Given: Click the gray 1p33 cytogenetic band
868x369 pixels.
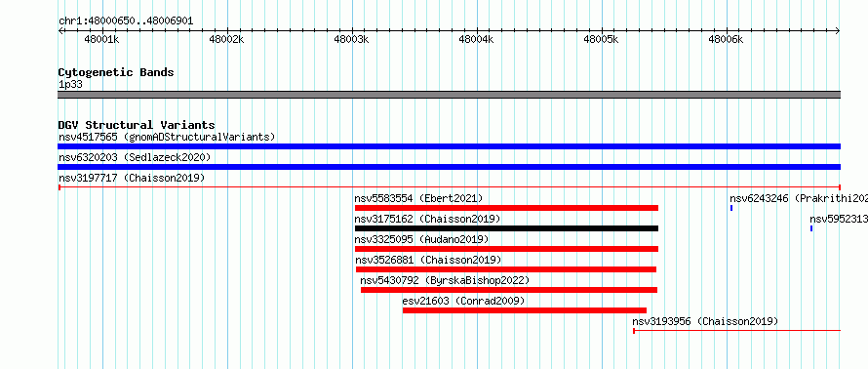Looking at the screenshot, I should (x=449, y=95).
